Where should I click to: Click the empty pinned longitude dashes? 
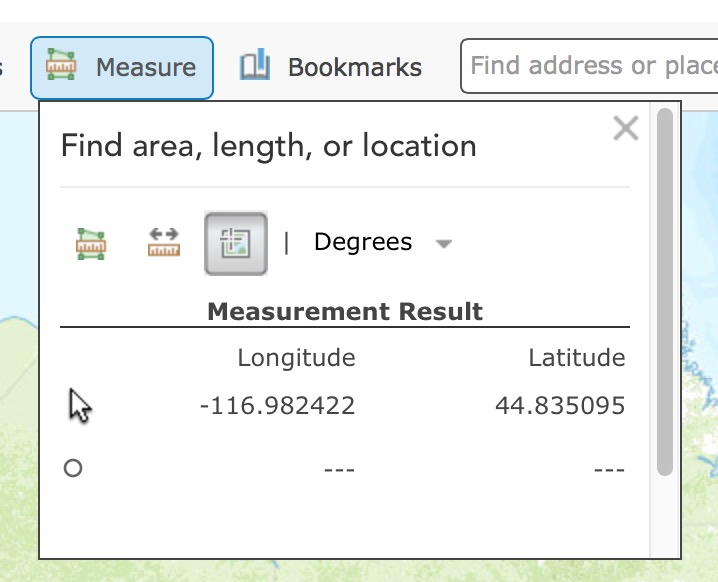click(x=339, y=469)
